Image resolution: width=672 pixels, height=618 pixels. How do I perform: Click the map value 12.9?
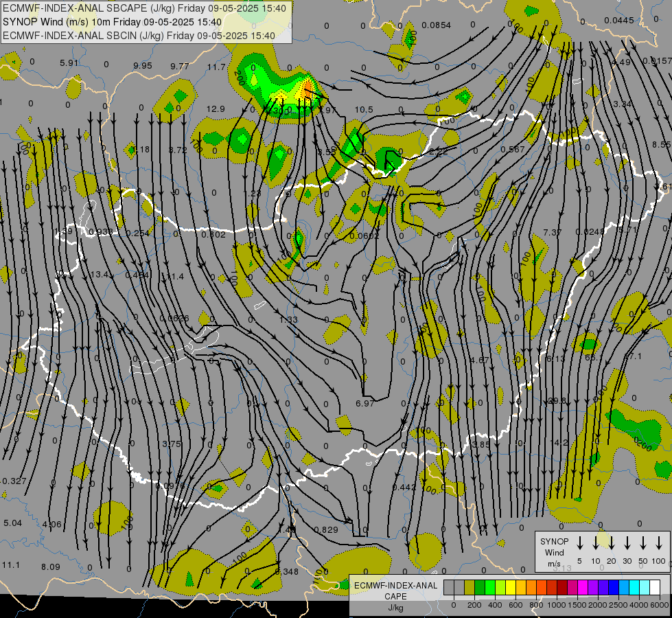point(216,109)
